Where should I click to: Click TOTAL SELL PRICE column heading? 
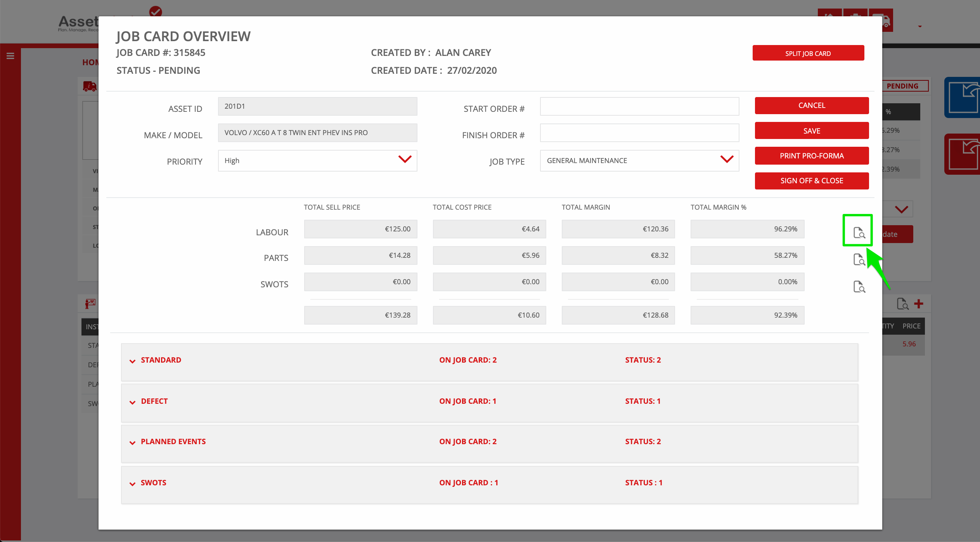click(332, 207)
